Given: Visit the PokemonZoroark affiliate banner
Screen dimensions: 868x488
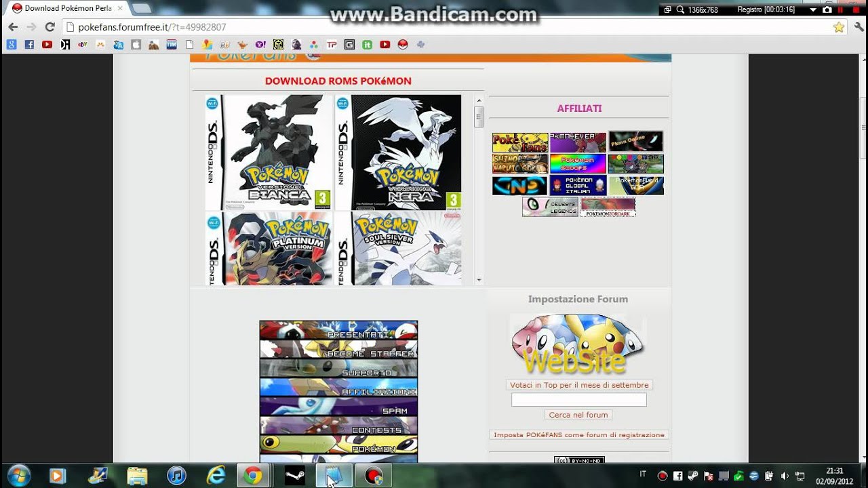Looking at the screenshot, I should (608, 207).
